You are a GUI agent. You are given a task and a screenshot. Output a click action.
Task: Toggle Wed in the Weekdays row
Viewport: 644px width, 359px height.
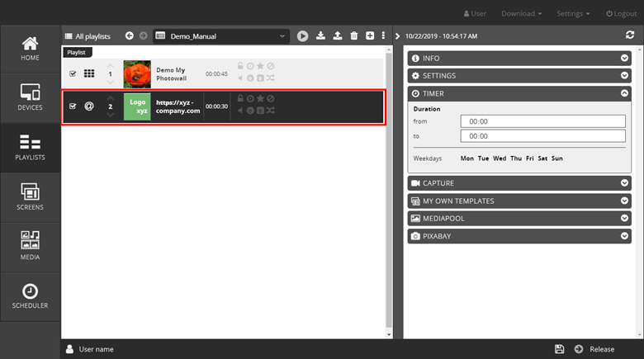tap(500, 158)
